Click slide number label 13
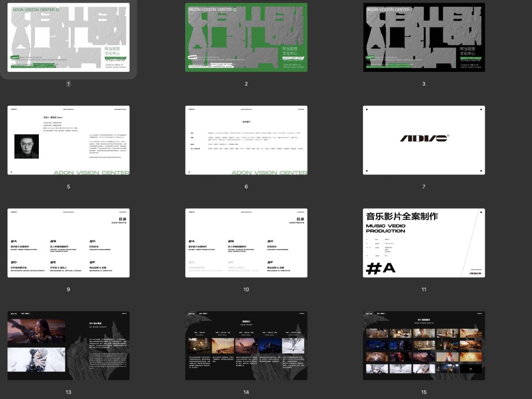This screenshot has height=399, width=532. point(69,392)
